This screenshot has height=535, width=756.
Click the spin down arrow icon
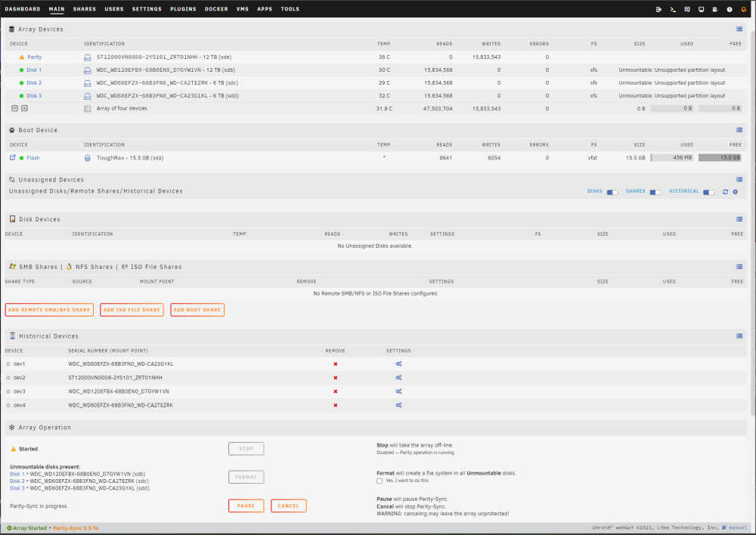15,109
